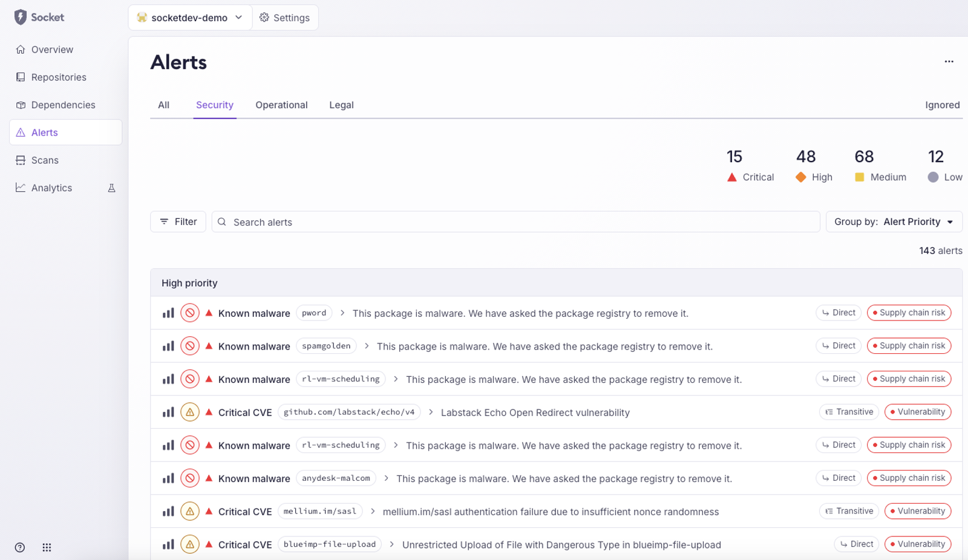Expand the labstack echo alert chevron
968x560 pixels.
pyautogui.click(x=431, y=412)
